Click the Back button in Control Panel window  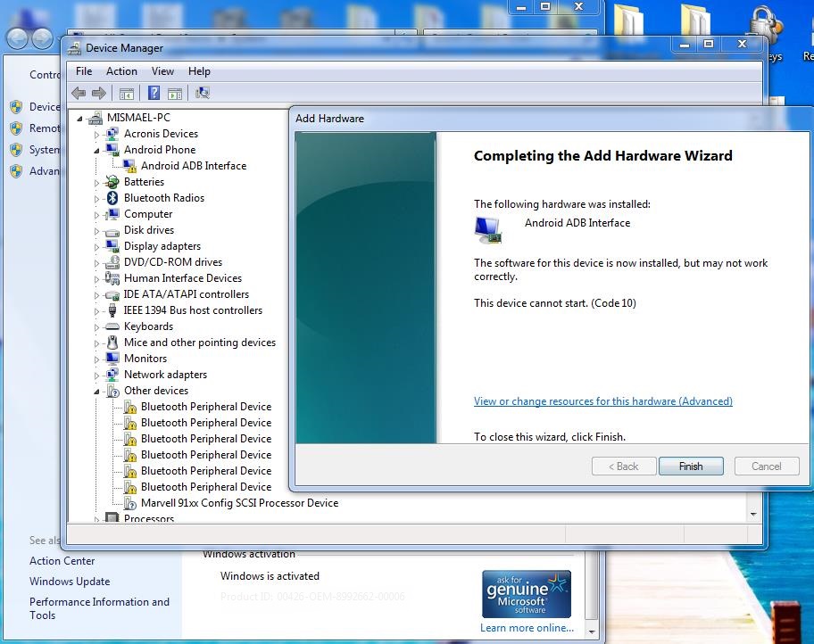pos(17,38)
